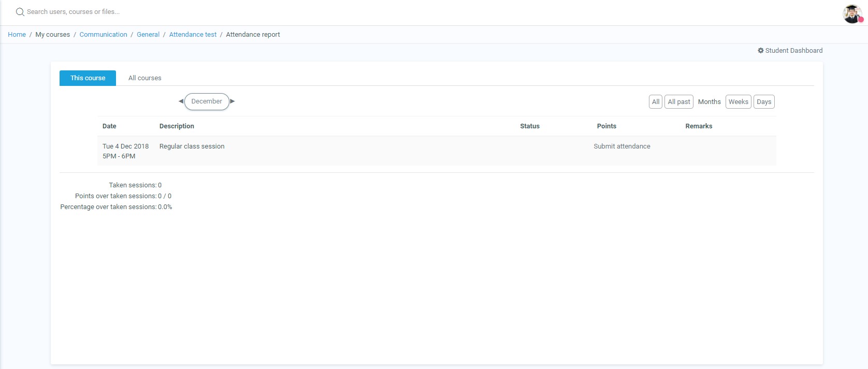Click the Submit attendance link
868x369 pixels.
point(621,146)
